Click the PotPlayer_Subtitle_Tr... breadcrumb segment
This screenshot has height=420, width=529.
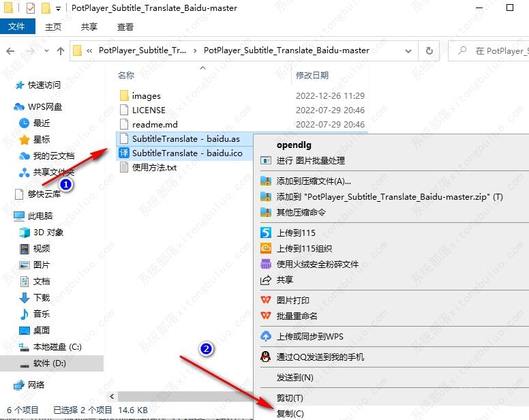tap(142, 50)
